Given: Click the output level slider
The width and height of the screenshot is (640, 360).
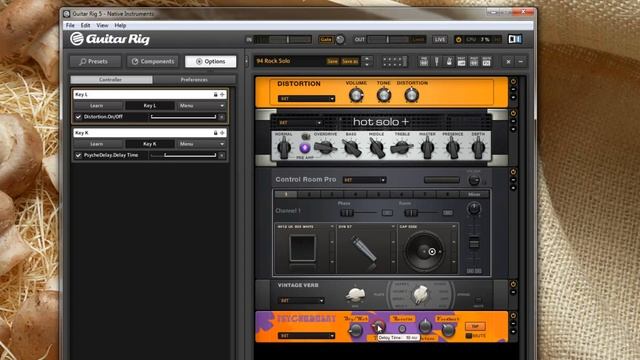Looking at the screenshot, I should (x=388, y=40).
